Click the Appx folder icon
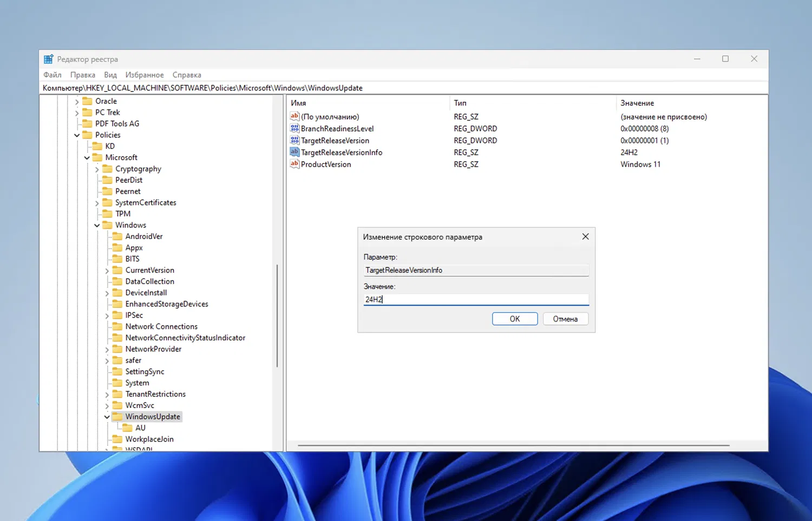812x521 pixels. pos(117,248)
